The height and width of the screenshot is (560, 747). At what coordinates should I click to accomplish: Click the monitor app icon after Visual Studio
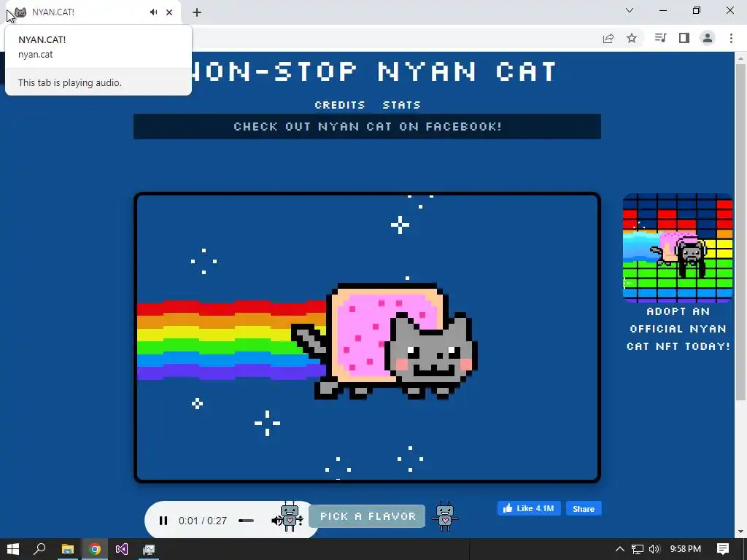coord(149,549)
